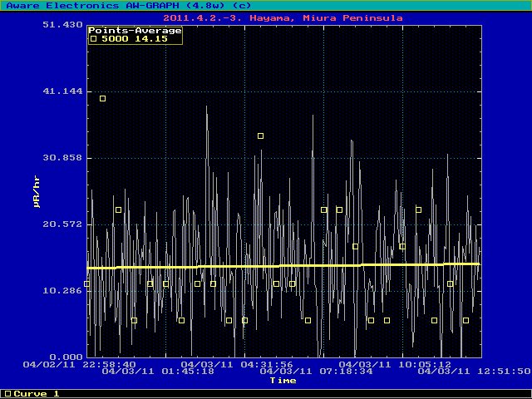
Task: Click the highest yellow square data point
Action: tap(102, 98)
